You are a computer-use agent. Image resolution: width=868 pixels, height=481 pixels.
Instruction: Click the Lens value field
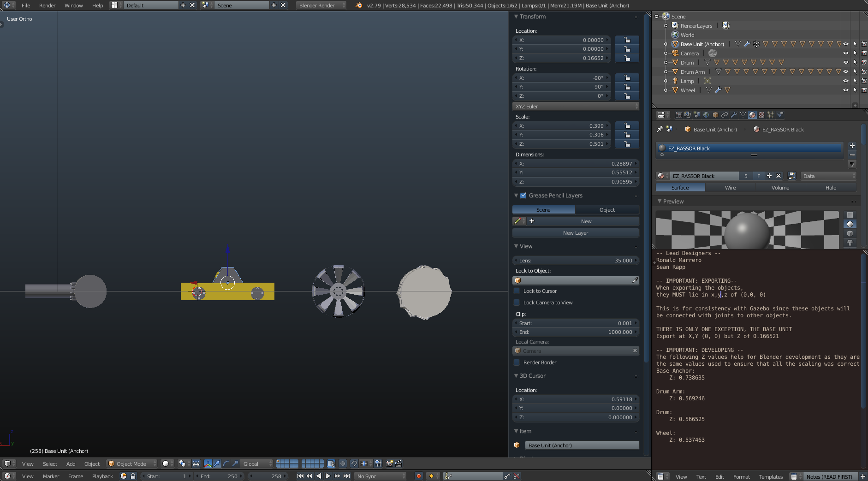(576, 261)
